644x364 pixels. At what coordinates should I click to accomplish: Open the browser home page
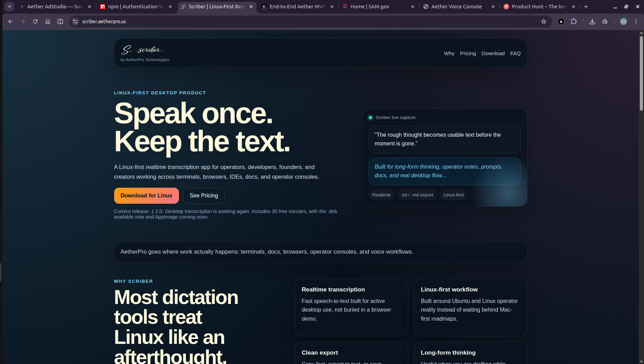coord(48,22)
